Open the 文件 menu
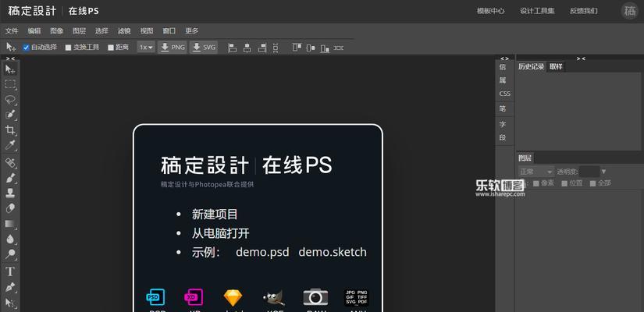The image size is (644, 312). click(x=12, y=30)
